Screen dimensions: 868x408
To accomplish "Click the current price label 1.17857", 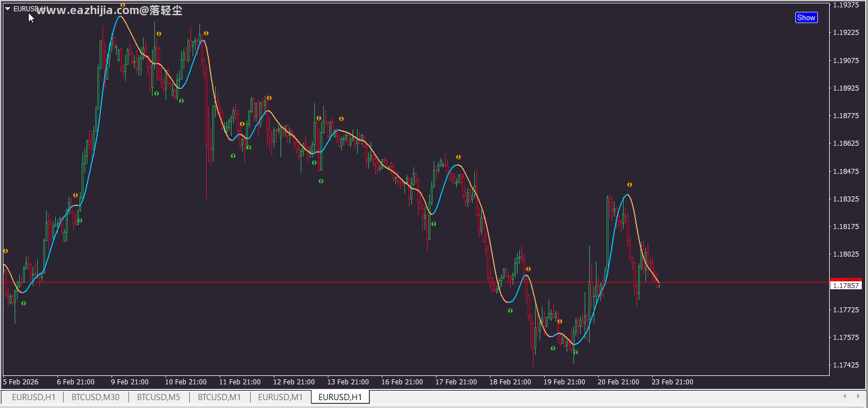I will [845, 286].
